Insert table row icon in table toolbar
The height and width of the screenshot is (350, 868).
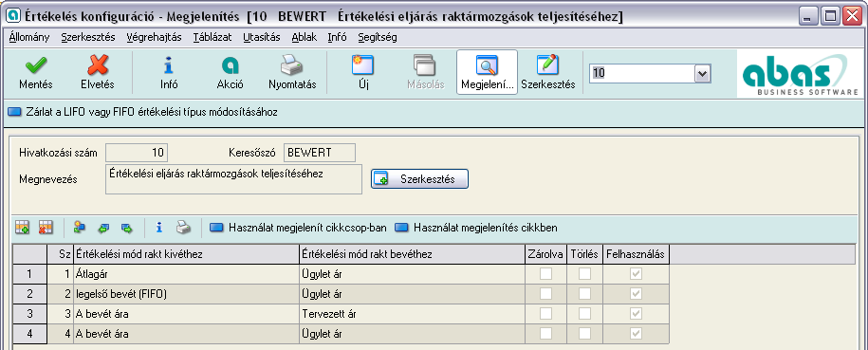(22, 227)
